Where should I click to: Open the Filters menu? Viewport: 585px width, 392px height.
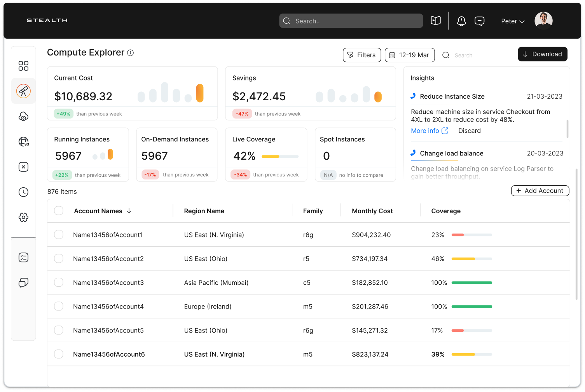tap(362, 55)
